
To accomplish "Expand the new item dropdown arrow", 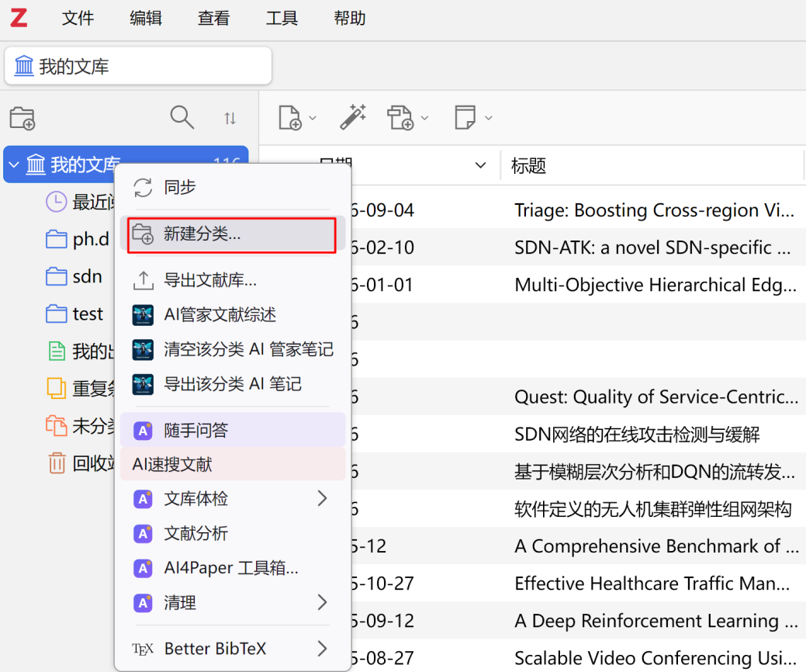I will click(313, 118).
